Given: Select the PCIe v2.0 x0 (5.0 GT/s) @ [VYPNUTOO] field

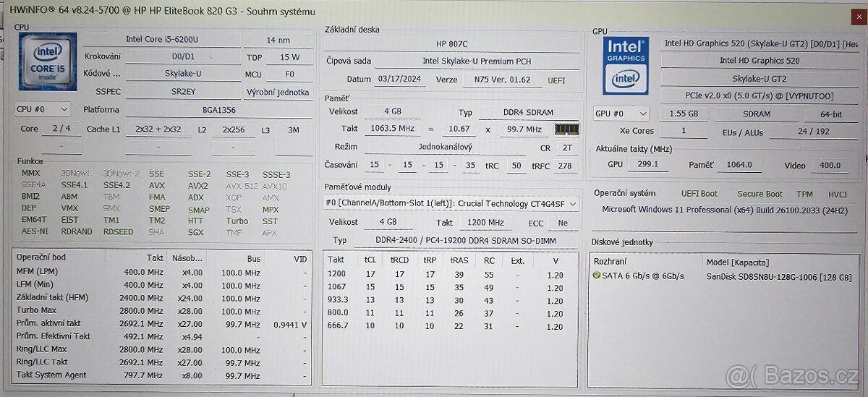Looking at the screenshot, I should tap(759, 95).
